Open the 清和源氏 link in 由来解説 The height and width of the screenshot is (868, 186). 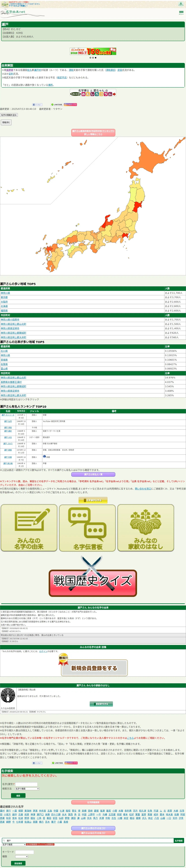(110, 70)
